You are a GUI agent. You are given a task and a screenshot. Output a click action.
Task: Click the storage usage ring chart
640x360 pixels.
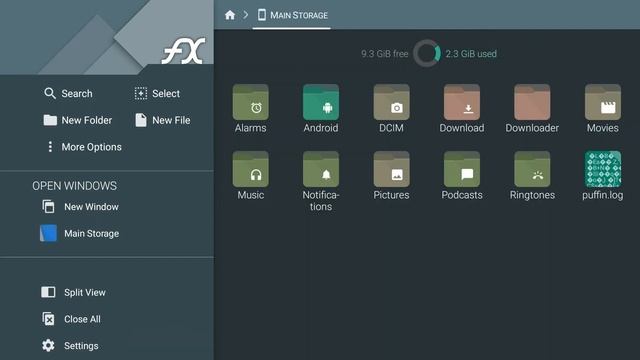427,53
